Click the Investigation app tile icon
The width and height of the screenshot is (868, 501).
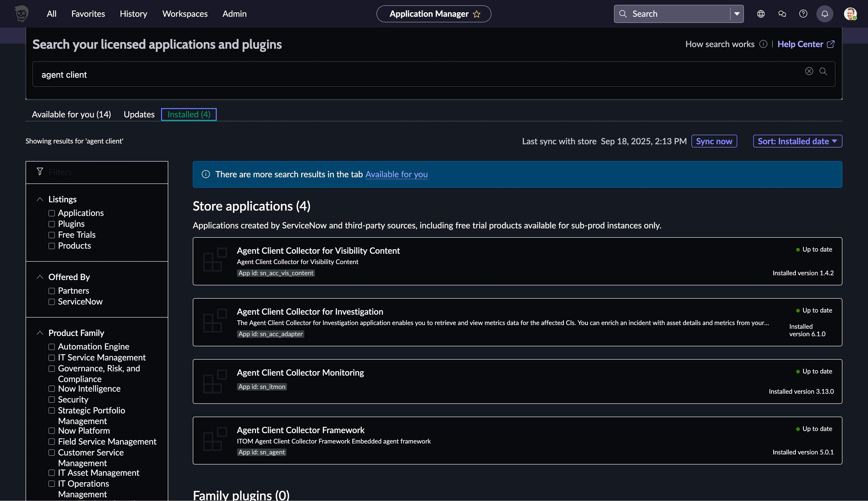[x=215, y=320]
